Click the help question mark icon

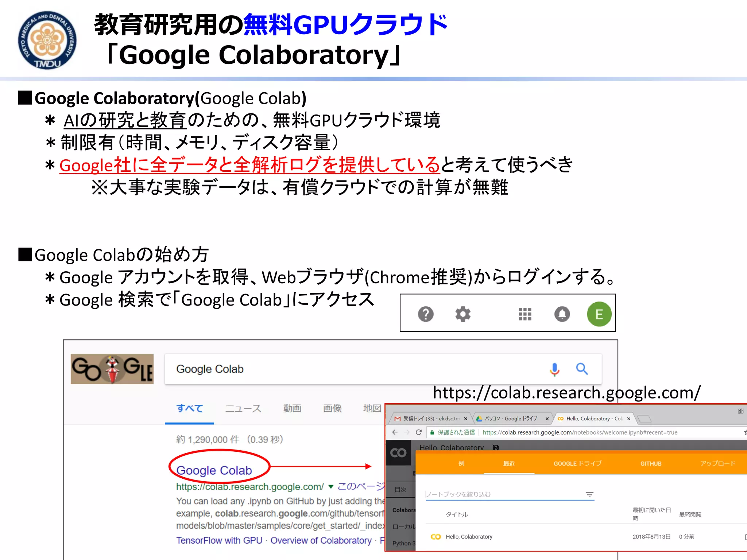tap(426, 314)
